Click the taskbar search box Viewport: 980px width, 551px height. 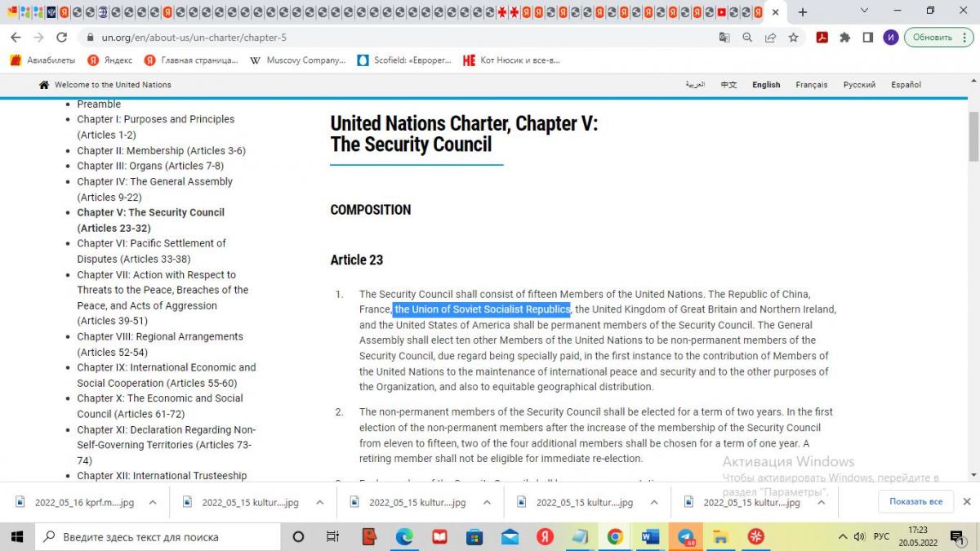coord(158,536)
